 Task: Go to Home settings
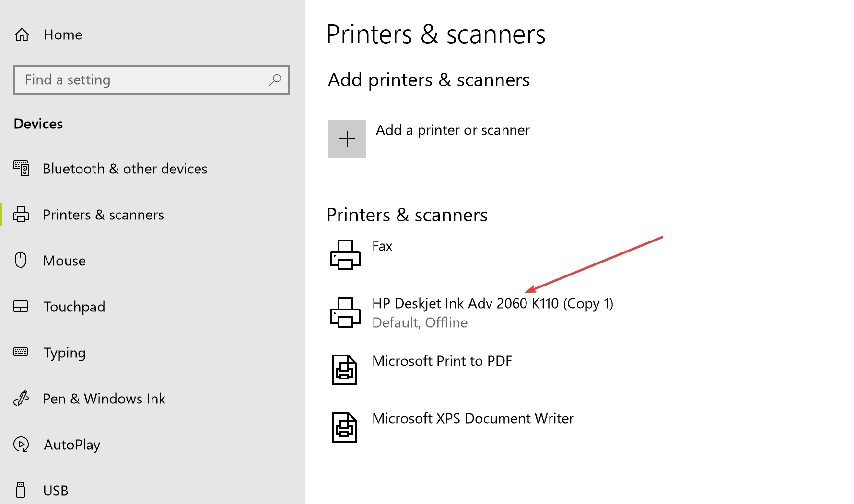pyautogui.click(x=63, y=34)
